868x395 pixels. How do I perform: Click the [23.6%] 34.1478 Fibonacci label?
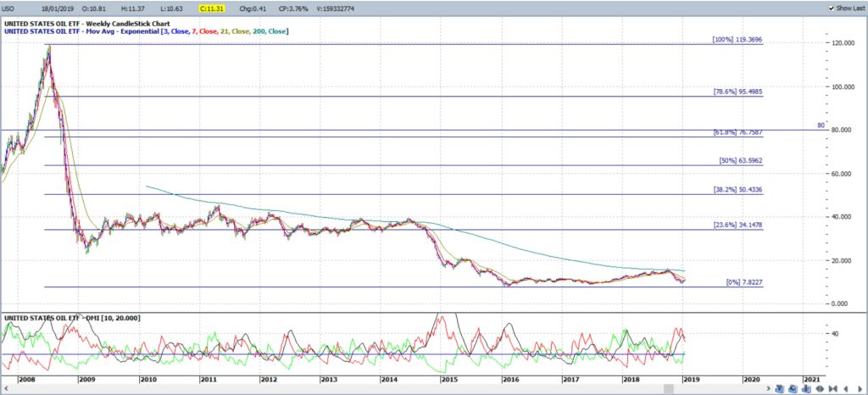(738, 225)
